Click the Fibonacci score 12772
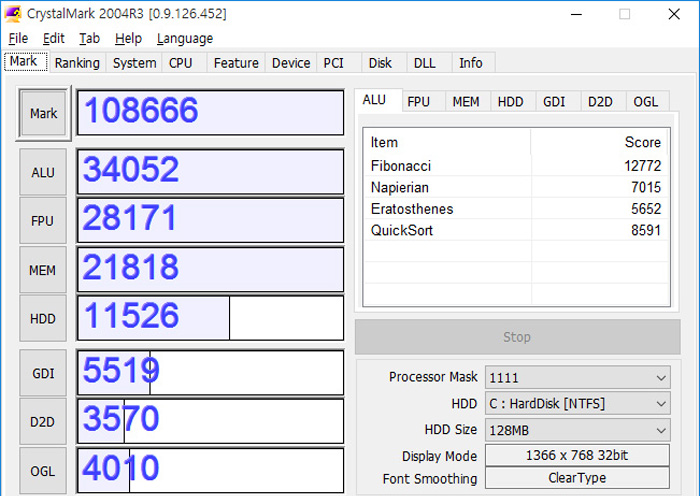 [642, 166]
